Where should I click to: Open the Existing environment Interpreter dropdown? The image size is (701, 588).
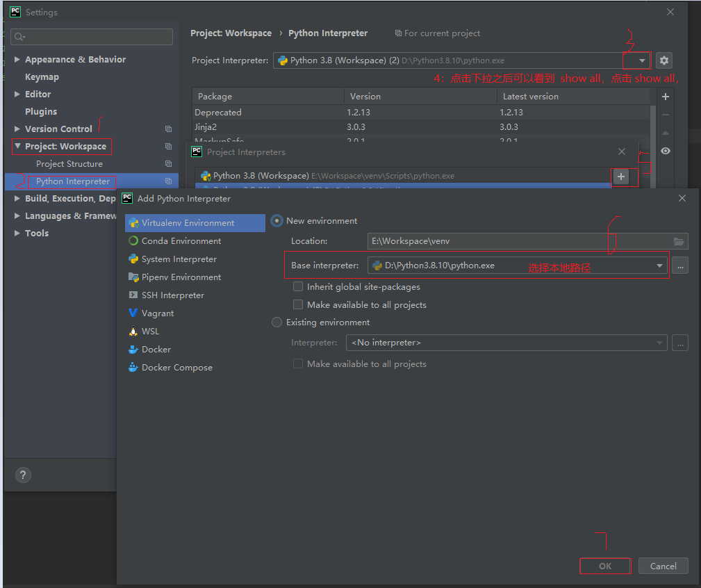coord(659,343)
